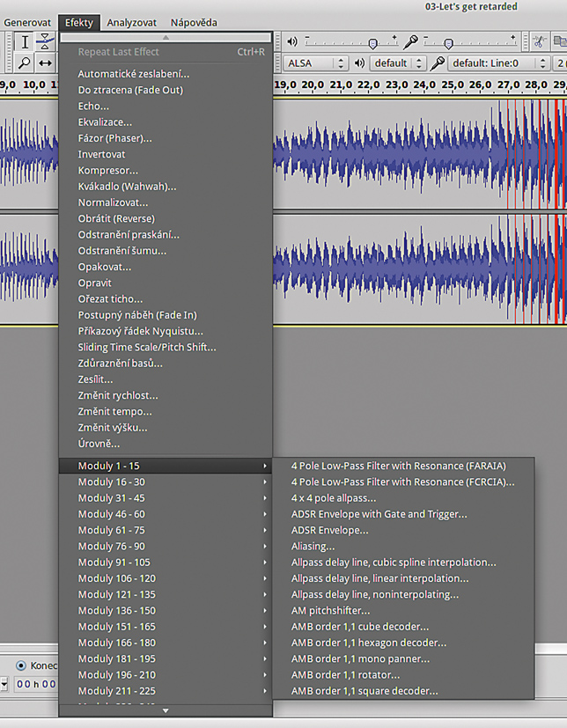The height and width of the screenshot is (728, 567).
Task: Select 4 x 4 pole allpass plugin
Action: pos(403,498)
